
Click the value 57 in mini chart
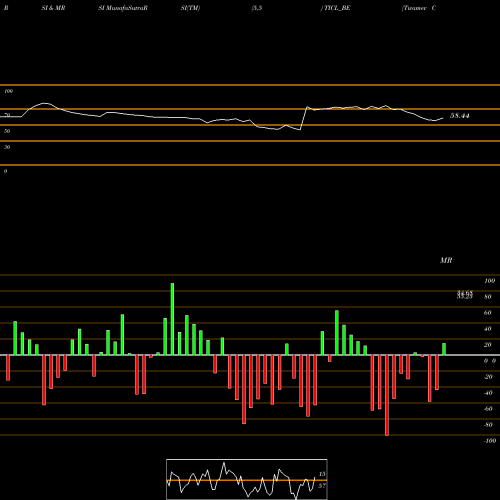(322, 486)
